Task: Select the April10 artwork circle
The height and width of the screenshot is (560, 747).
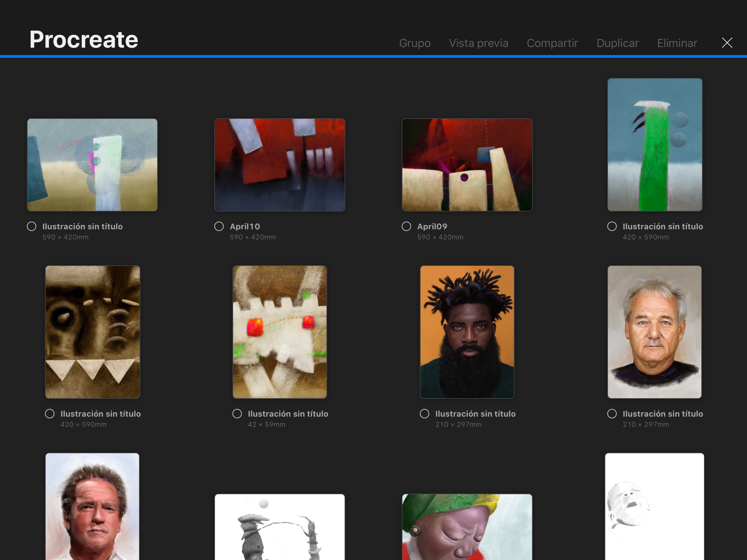Action: 219,226
